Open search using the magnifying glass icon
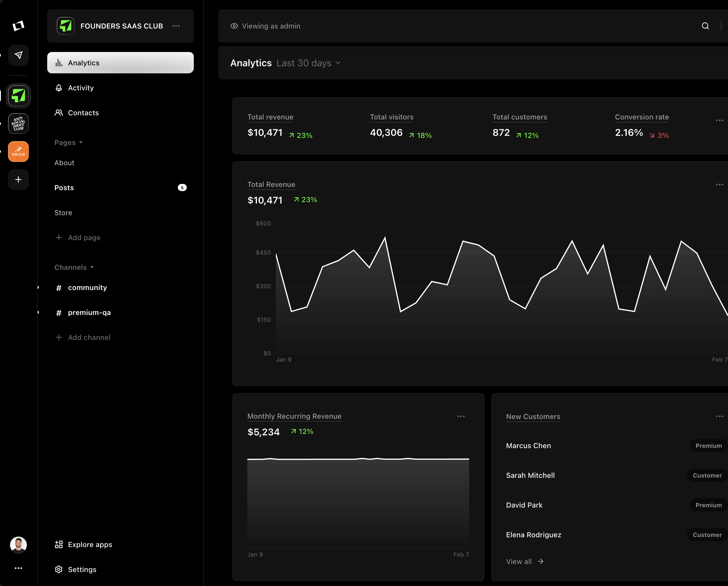This screenshot has height=586, width=728. tap(705, 26)
